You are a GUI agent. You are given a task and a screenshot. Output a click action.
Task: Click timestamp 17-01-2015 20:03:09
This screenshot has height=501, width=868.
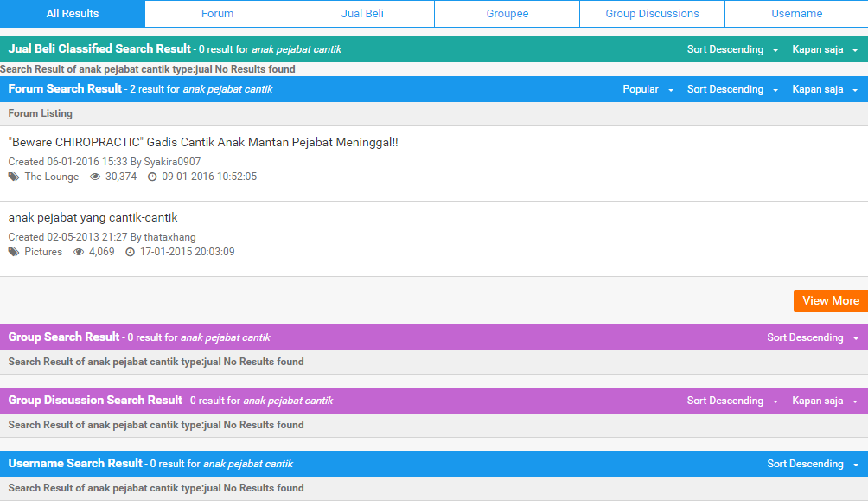coord(187,252)
